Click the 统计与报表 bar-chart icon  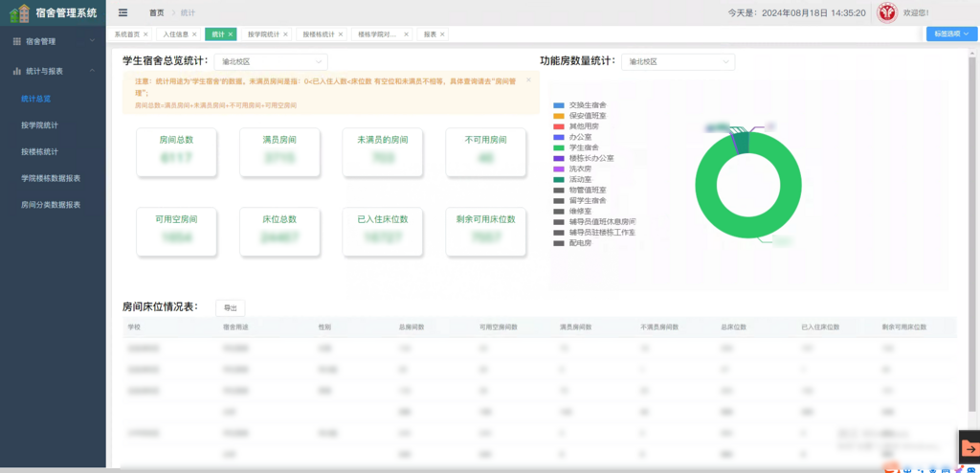coord(17,71)
